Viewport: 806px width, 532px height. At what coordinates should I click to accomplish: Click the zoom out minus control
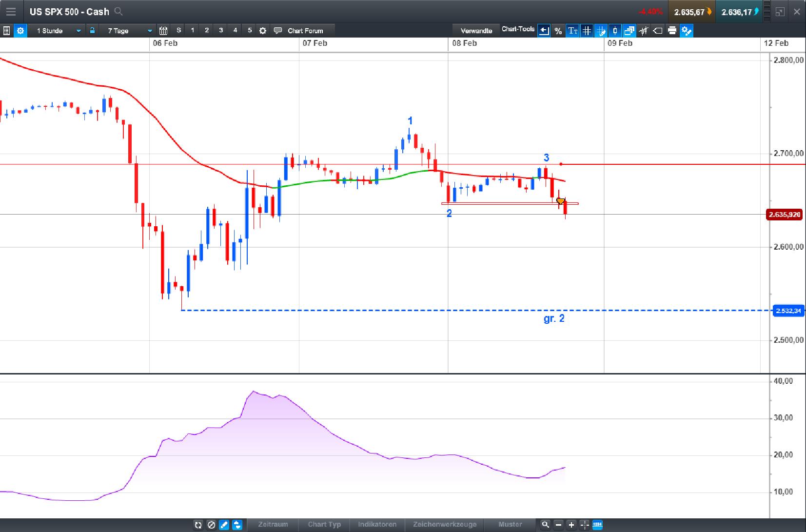coord(559,525)
